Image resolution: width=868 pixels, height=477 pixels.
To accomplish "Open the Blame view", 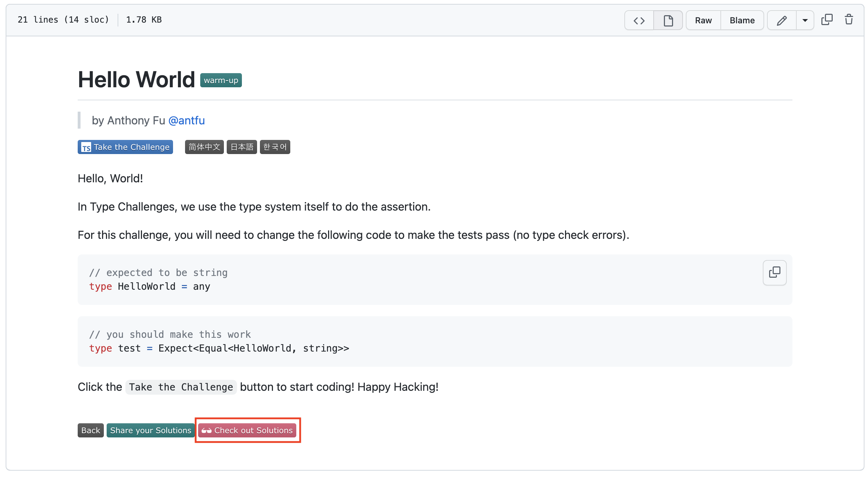I will coord(742,20).
